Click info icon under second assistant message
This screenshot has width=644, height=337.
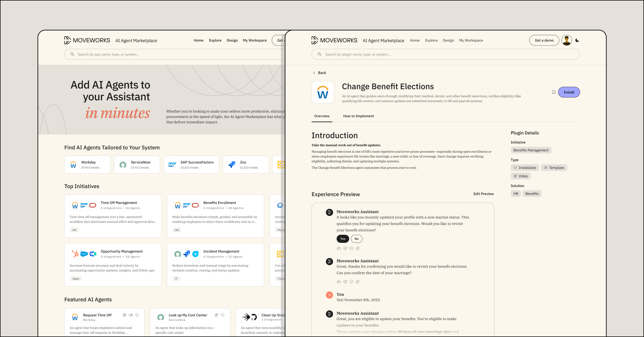coord(351,282)
